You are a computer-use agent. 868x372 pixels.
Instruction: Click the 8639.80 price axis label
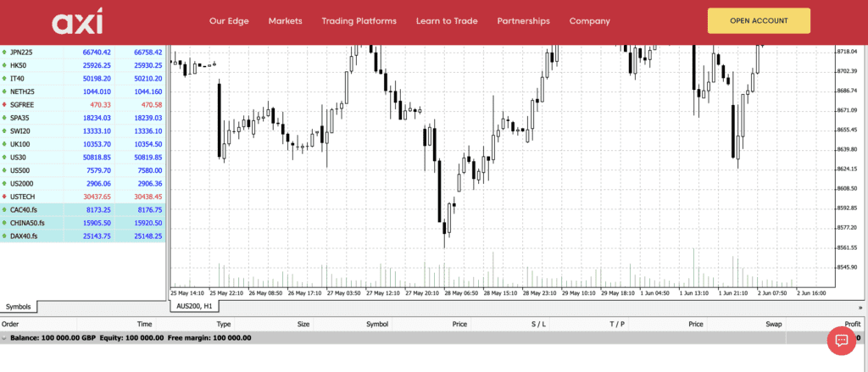click(845, 149)
